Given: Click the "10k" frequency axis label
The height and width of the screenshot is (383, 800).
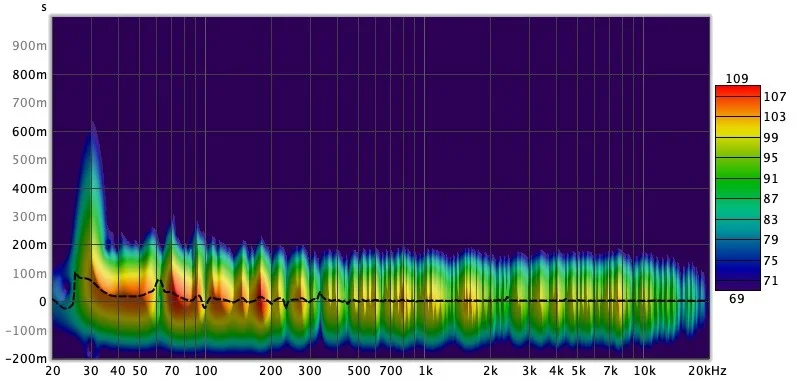Looking at the screenshot, I should 644,371.
